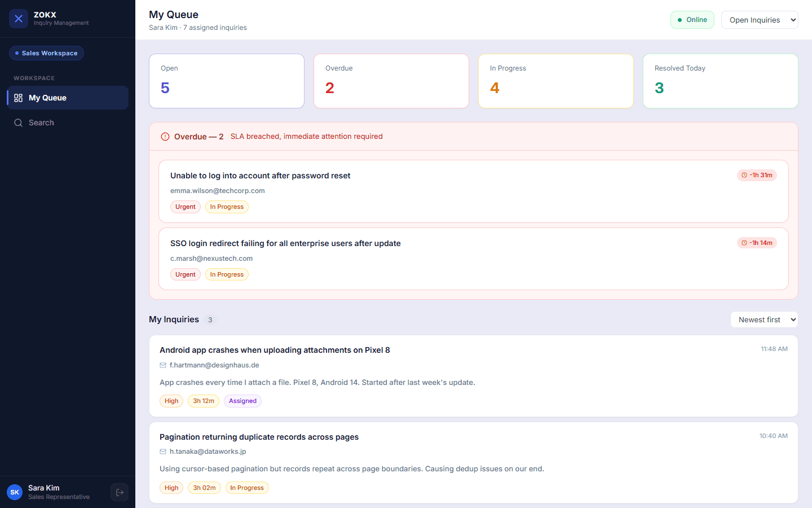Click the 'Overdue — 2' banner heading

tap(199, 137)
